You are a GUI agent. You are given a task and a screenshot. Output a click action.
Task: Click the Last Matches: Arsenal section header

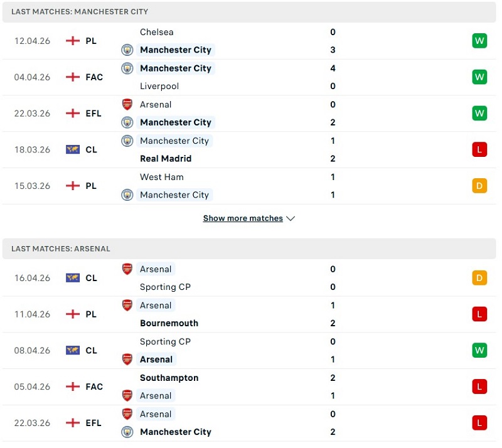[x=60, y=248]
